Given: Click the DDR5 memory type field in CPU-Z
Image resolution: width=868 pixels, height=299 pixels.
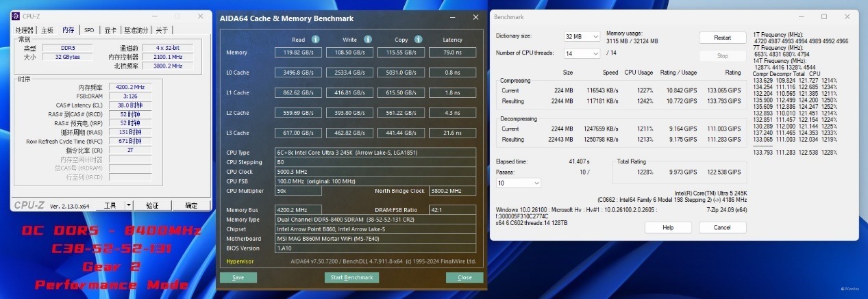Looking at the screenshot, I should point(67,49).
